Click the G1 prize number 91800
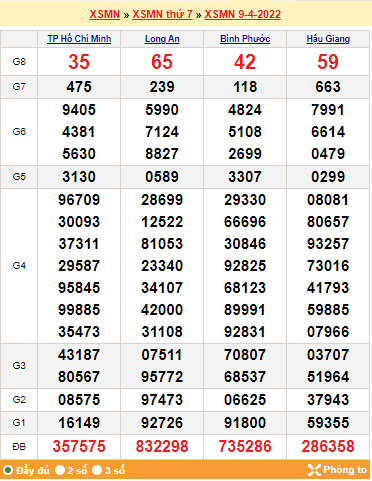Viewport: 372px width, 481px height. click(245, 423)
